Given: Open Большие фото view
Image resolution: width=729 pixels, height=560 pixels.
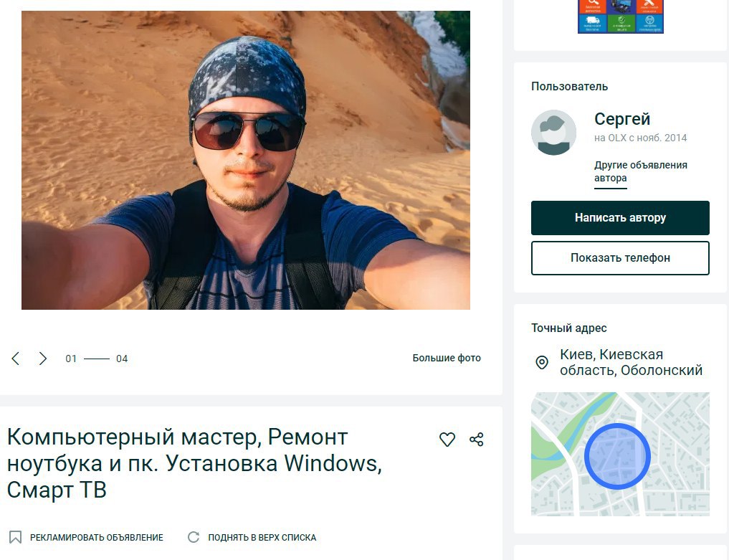Looking at the screenshot, I should click(x=447, y=358).
